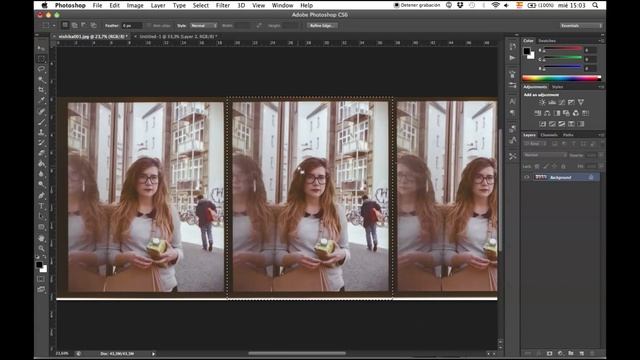The height and width of the screenshot is (360, 640).
Task: Select the History Brush tool
Action: pyautogui.click(x=41, y=143)
